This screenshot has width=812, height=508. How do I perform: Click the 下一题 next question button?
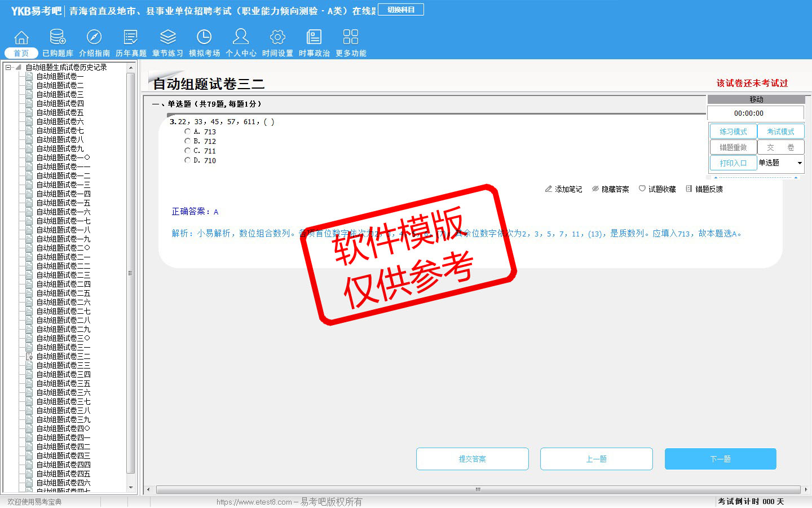720,459
